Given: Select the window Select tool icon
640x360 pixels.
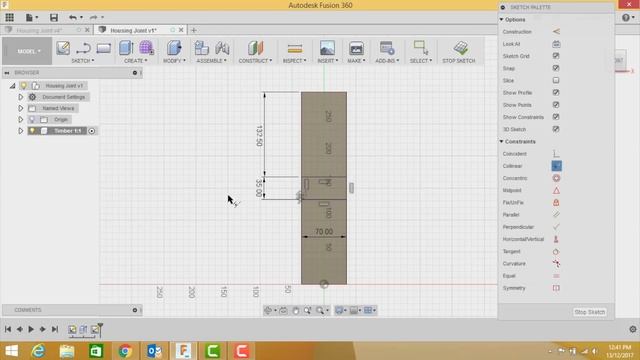Looking at the screenshot, I should tap(420, 48).
